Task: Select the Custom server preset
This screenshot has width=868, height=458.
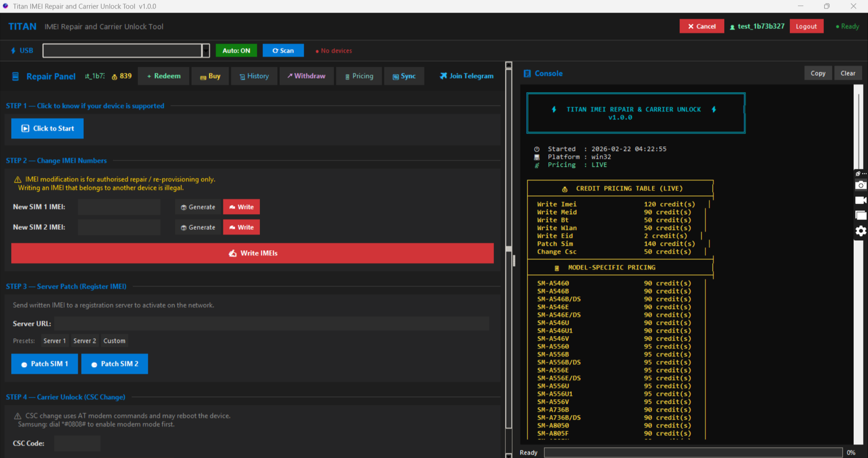Action: click(114, 341)
